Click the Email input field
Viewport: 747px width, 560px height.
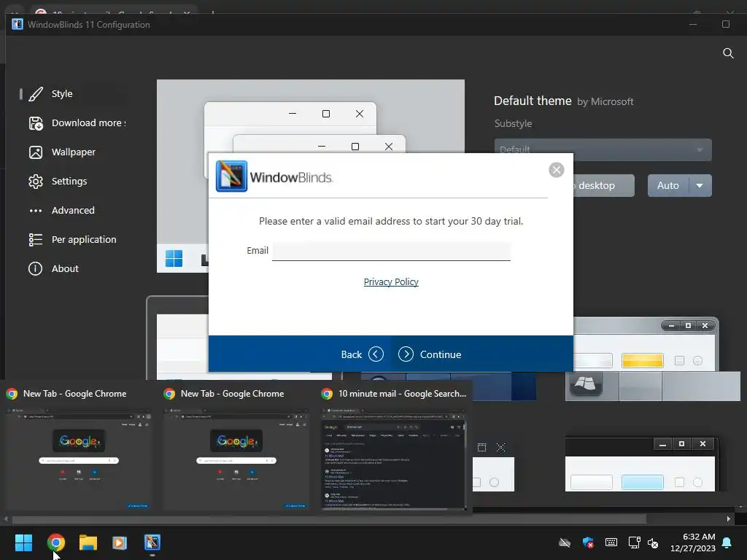[x=391, y=251]
